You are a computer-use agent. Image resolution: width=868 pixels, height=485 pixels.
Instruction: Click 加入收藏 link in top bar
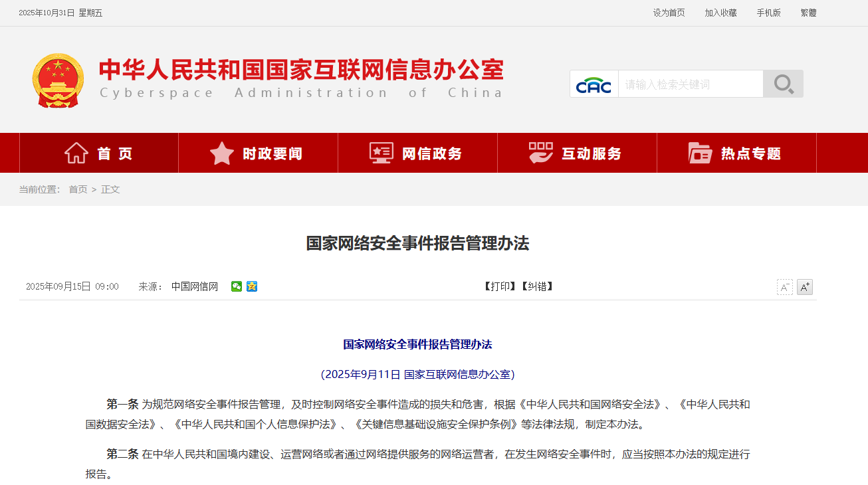[x=720, y=13]
